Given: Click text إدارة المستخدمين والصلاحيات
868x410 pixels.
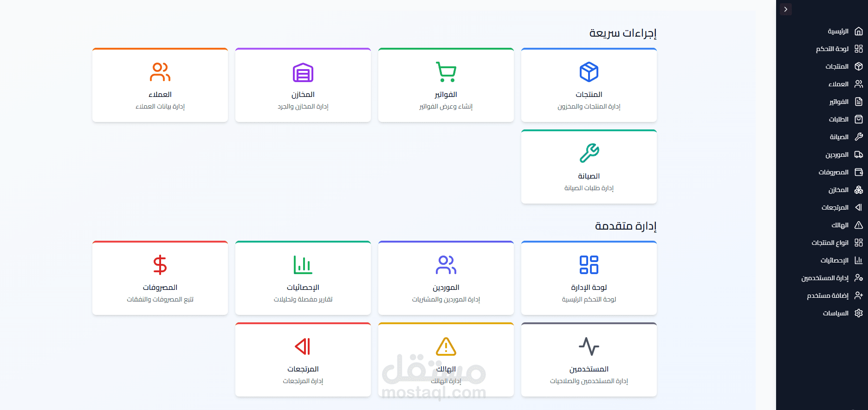Looking at the screenshot, I should point(589,381).
